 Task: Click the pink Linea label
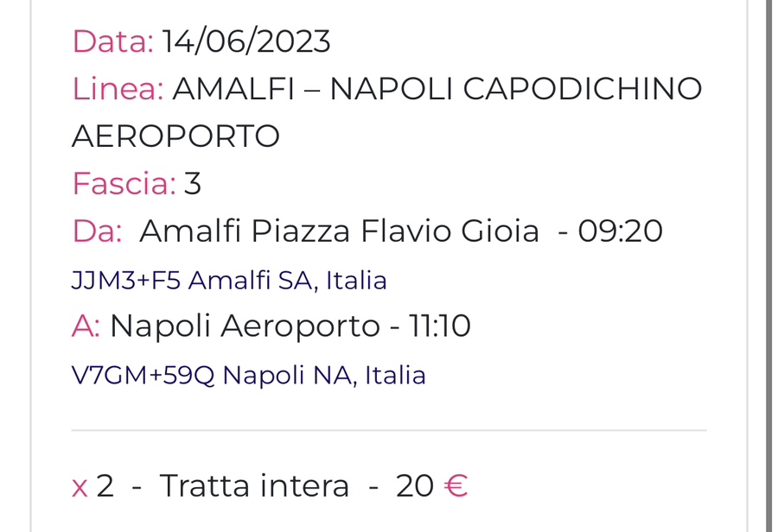(118, 89)
